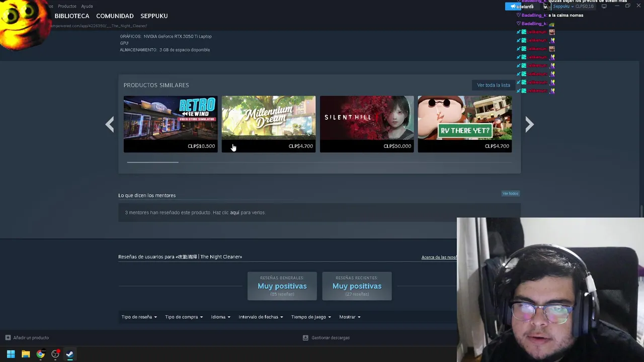
Task: Open the Intervalo de fechas dropdown
Action: (261, 317)
